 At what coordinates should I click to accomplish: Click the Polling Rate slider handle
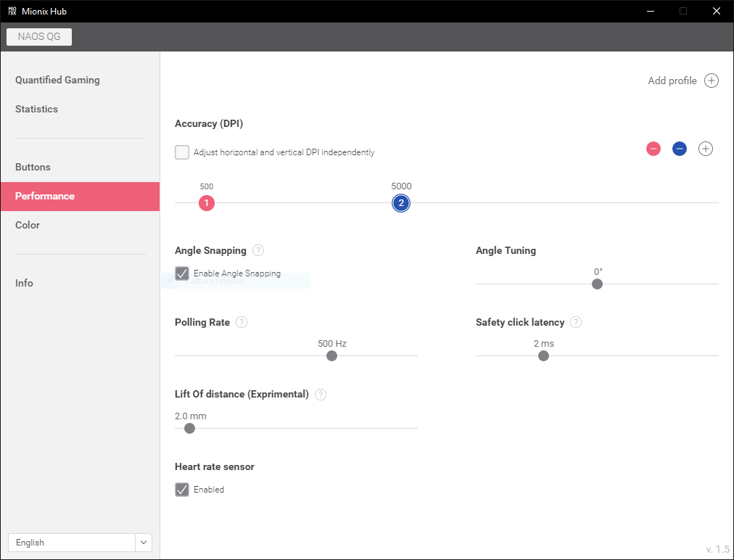(331, 355)
